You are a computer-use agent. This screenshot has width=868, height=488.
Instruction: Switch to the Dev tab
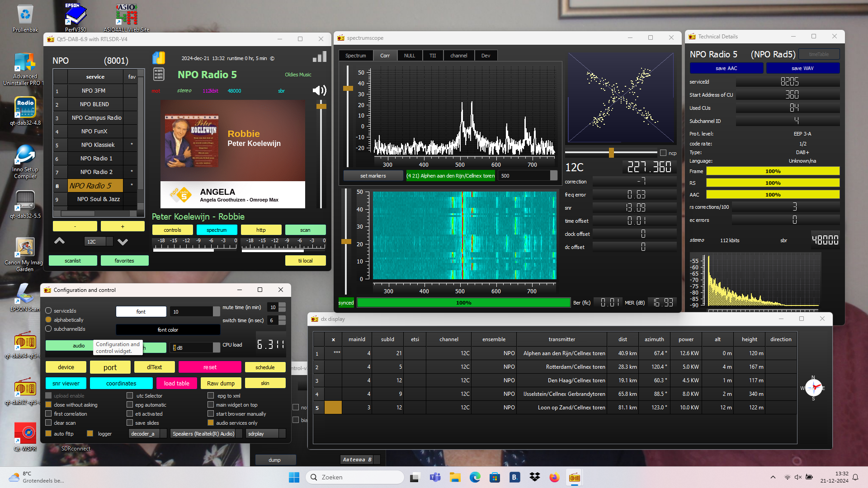coord(486,56)
